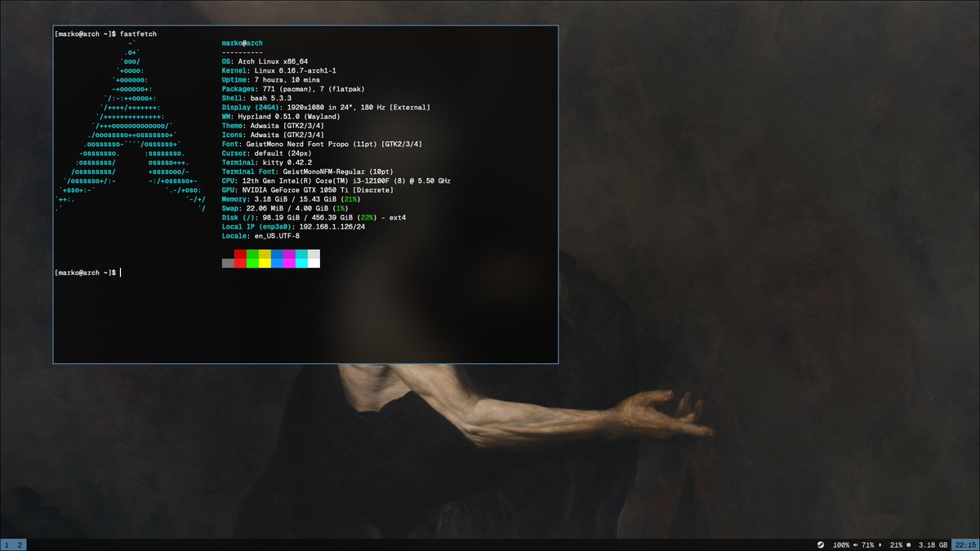Screen dimensions: 980x551
Task: Click the 3.18 GB memory module in the bar
Action: (933, 544)
